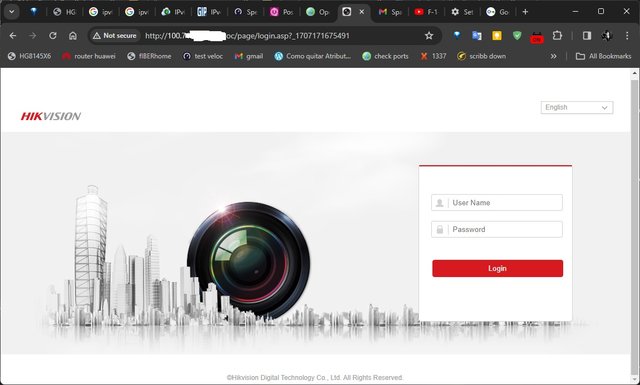Screen dimensions: 640x385
Task: Open the All Bookmarks folder
Action: pyautogui.click(x=603, y=56)
